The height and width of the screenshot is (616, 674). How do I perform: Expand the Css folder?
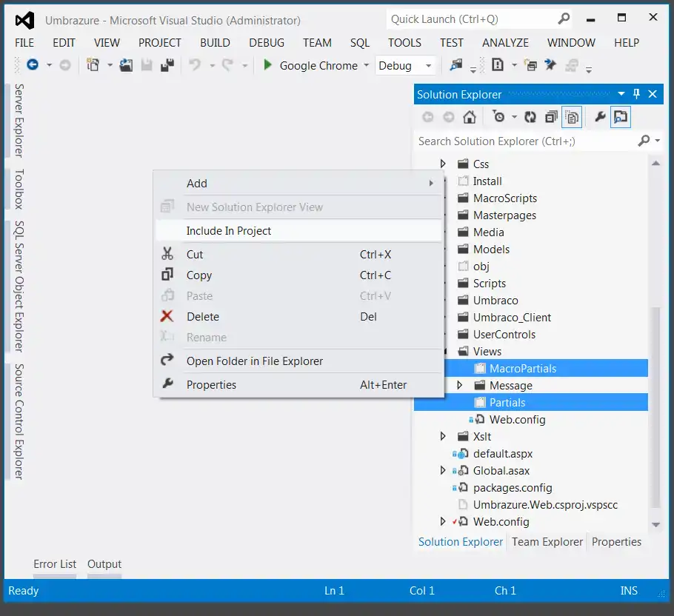[x=443, y=164]
